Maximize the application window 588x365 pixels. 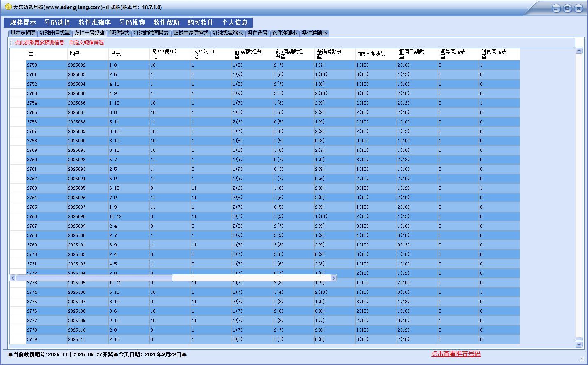coord(567,8)
